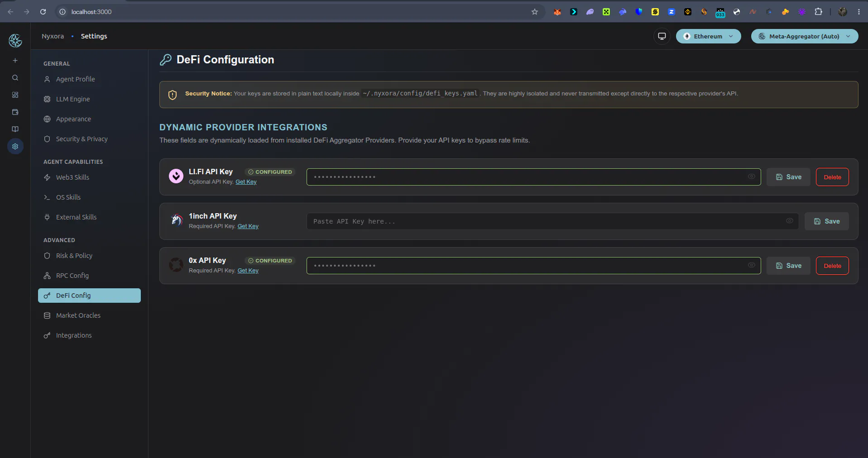The height and width of the screenshot is (458, 868).
Task: Open External Skills section
Action: (89, 217)
